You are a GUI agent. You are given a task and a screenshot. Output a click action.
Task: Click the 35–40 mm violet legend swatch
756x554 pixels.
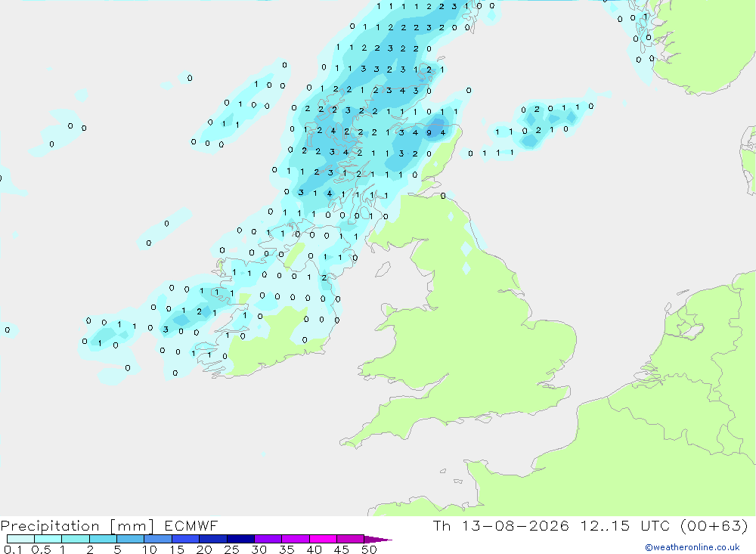(296, 539)
